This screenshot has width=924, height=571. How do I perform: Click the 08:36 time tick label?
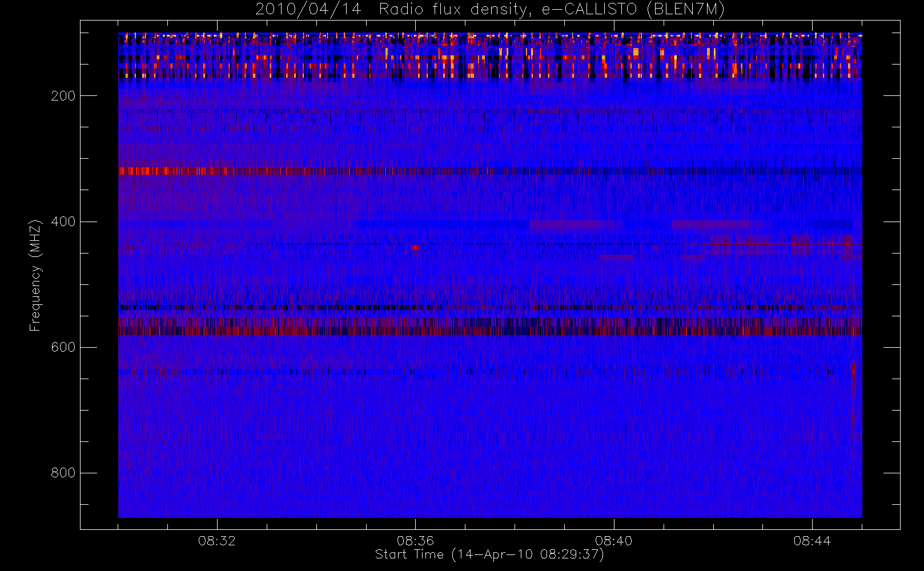point(415,541)
